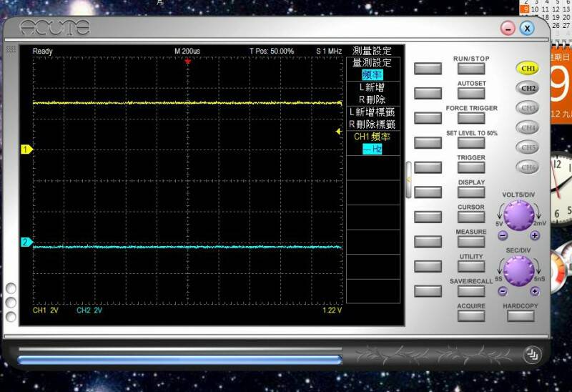Click the pink minimize button
The height and width of the screenshot is (392, 572).
pos(508,28)
